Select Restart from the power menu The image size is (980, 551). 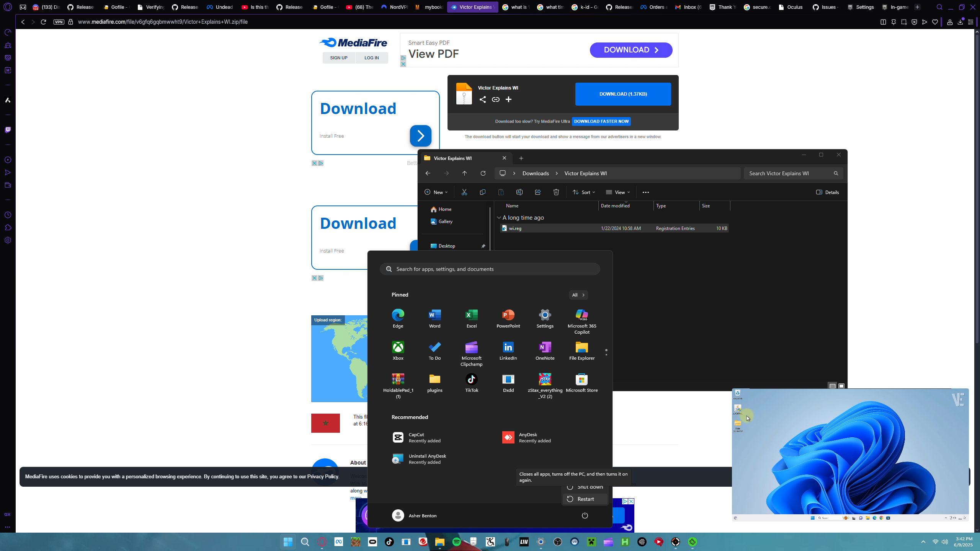pos(585,499)
